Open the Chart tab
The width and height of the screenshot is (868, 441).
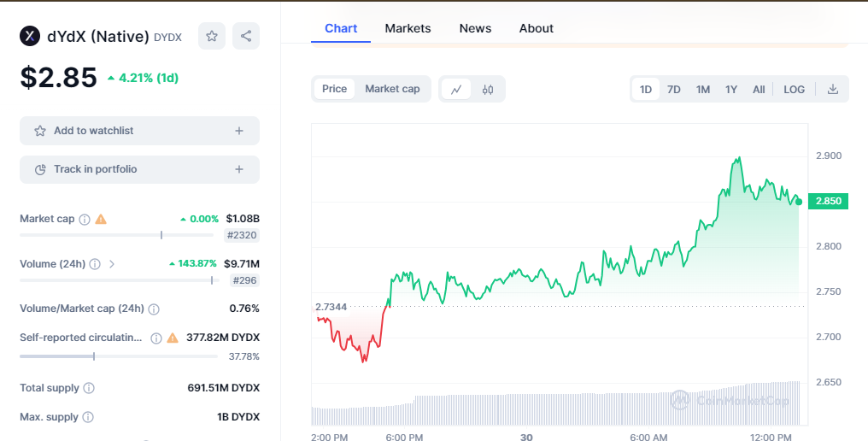click(340, 28)
